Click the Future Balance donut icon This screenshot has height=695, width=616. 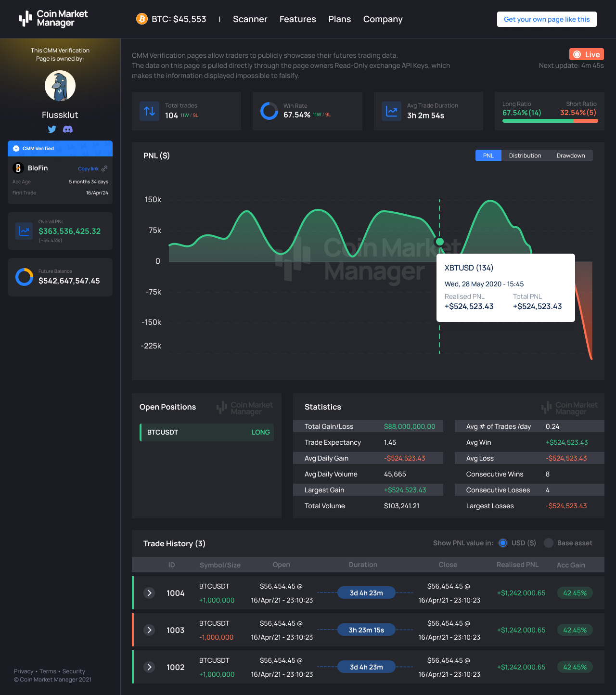coord(24,277)
